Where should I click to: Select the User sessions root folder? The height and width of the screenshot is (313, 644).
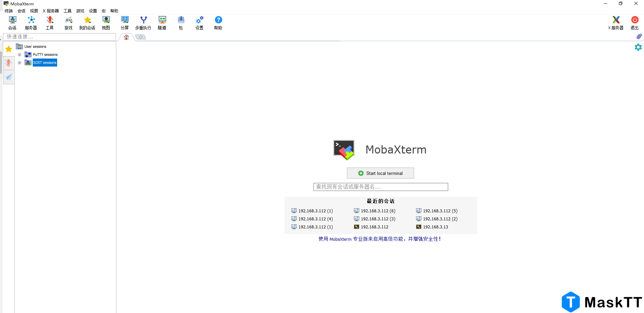31,46
